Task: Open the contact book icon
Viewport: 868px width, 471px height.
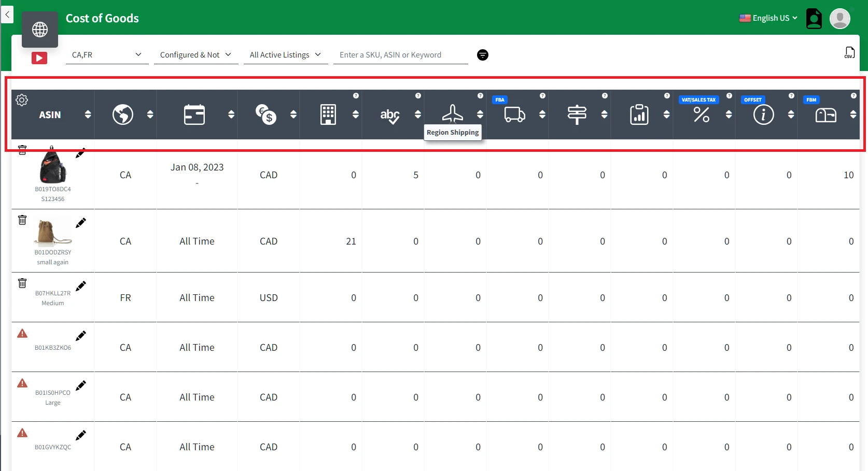Action: coord(814,19)
